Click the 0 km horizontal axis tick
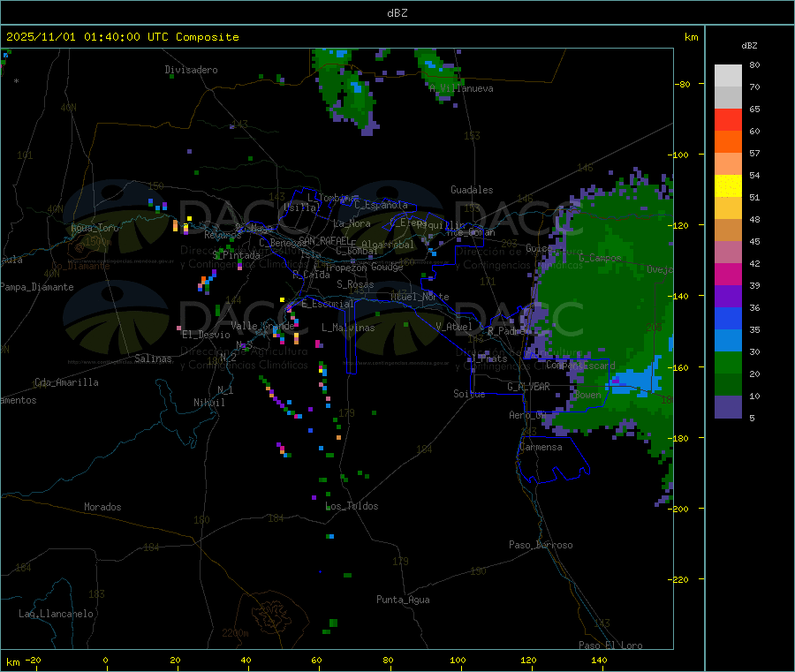Viewport: 795px width, 672px height. pyautogui.click(x=105, y=661)
